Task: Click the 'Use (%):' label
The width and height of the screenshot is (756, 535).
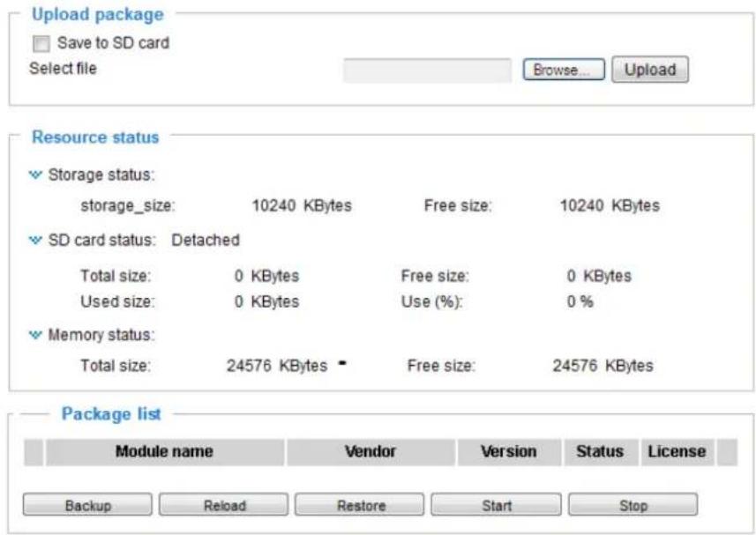Action: [x=431, y=302]
